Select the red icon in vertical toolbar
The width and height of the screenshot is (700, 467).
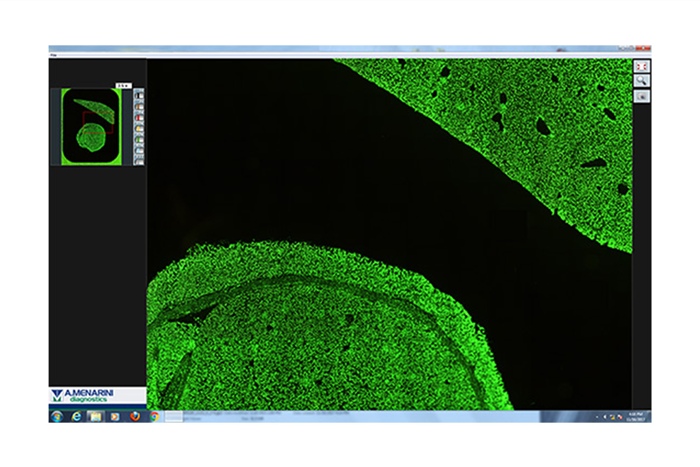(x=139, y=116)
